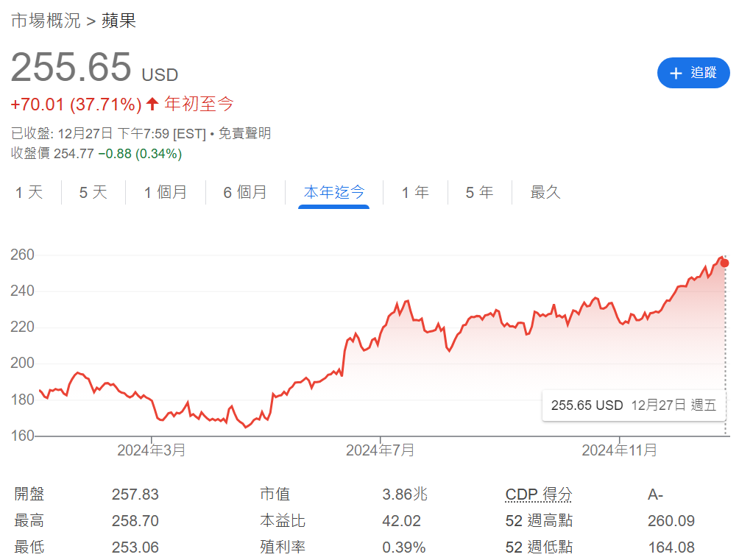Screen dimensions: 753x560
Task: Click the 本益比 value 42.02
Action: point(401,520)
